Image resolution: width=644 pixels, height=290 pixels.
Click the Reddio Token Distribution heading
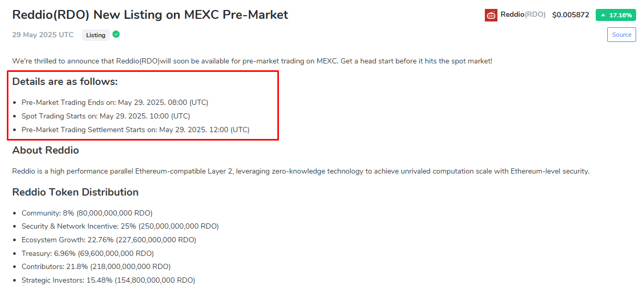[75, 192]
